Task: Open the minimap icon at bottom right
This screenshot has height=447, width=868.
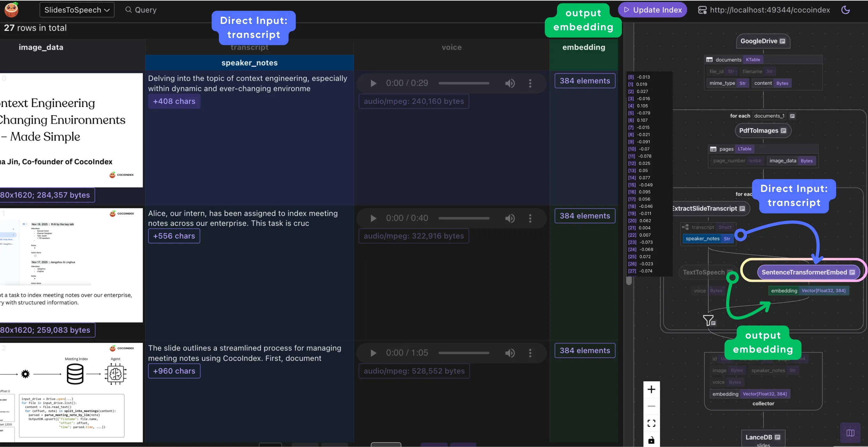Action: click(x=850, y=433)
